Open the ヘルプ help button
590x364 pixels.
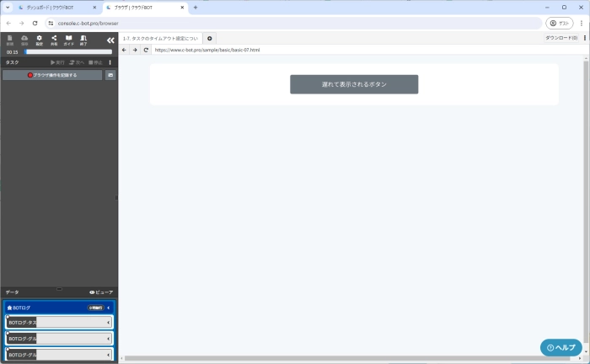[560, 347]
